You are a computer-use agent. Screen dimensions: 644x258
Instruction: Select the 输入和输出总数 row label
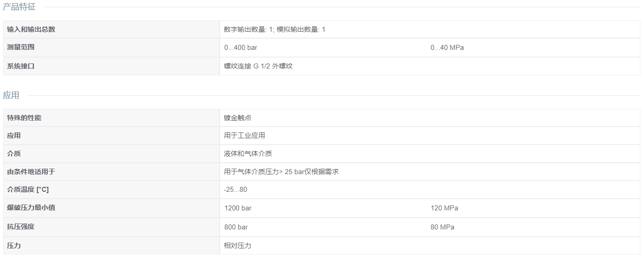click(x=31, y=29)
